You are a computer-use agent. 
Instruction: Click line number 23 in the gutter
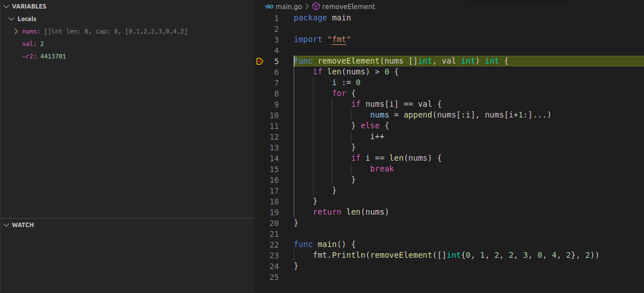[274, 256]
